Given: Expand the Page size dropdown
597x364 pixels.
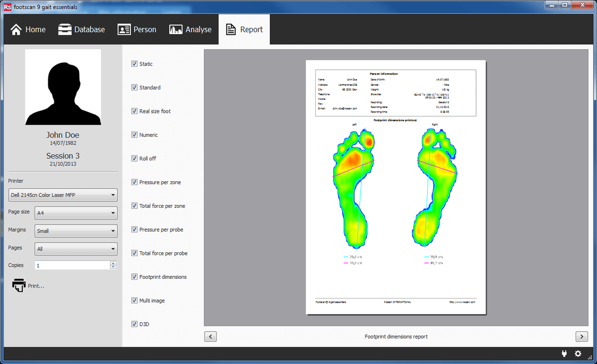Looking at the screenshot, I should pos(76,213).
